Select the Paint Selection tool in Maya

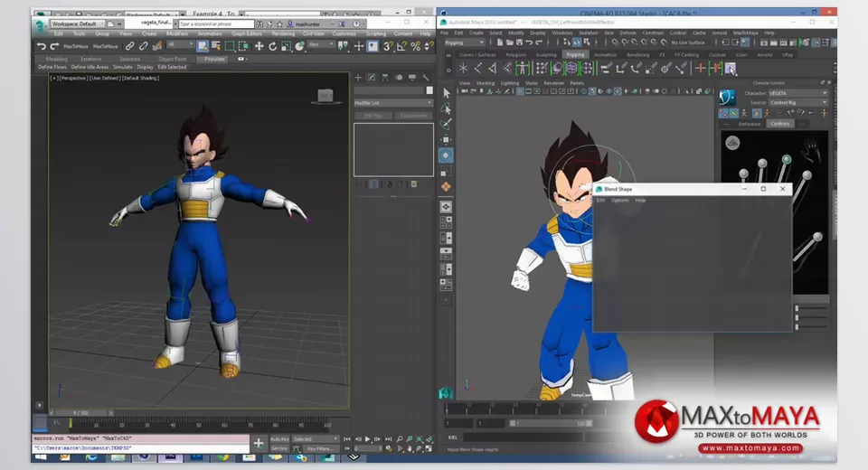[446, 124]
